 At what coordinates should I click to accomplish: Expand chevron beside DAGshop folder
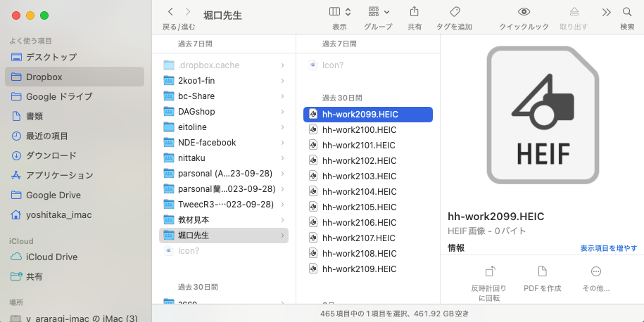coord(282,112)
